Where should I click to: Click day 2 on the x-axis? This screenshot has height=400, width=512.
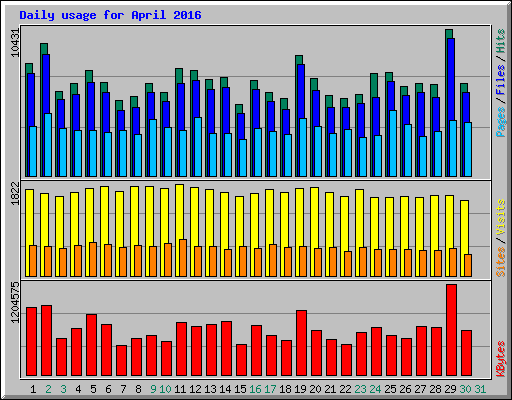(48, 389)
